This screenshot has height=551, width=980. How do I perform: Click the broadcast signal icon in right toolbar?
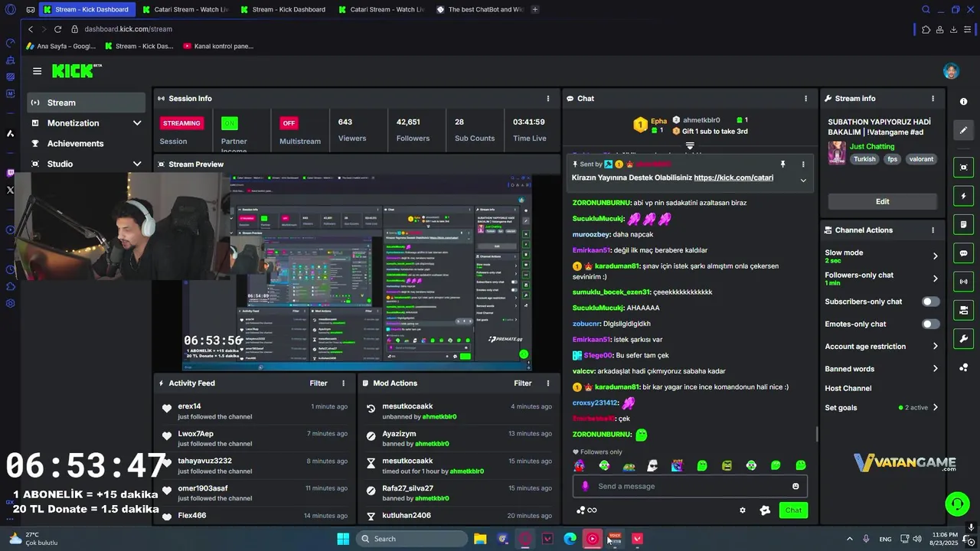(x=963, y=282)
